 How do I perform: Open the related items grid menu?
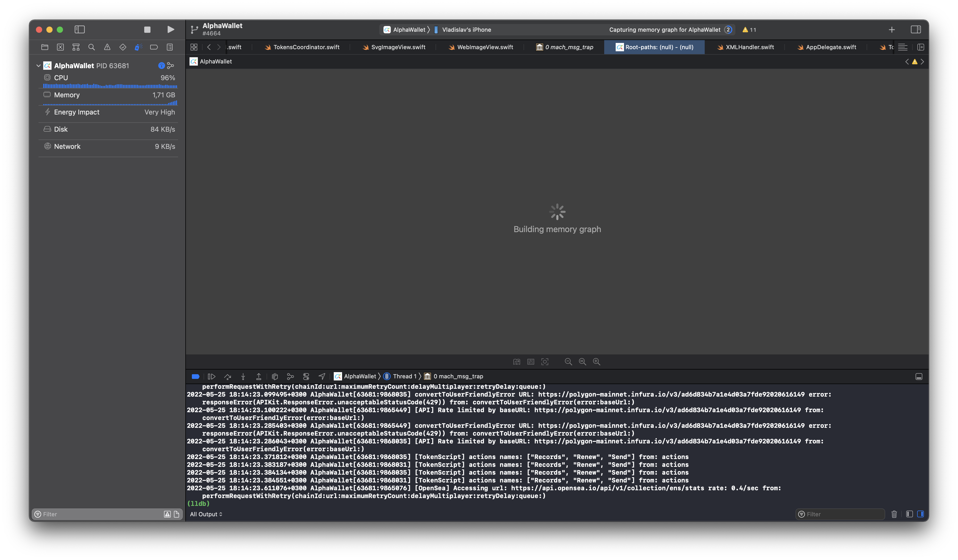click(x=194, y=47)
